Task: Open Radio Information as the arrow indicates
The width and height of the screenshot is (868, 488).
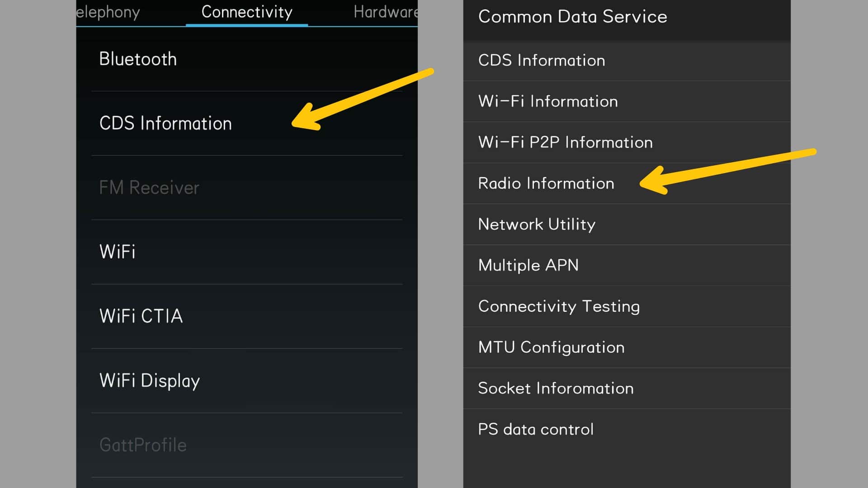Action: click(x=546, y=183)
